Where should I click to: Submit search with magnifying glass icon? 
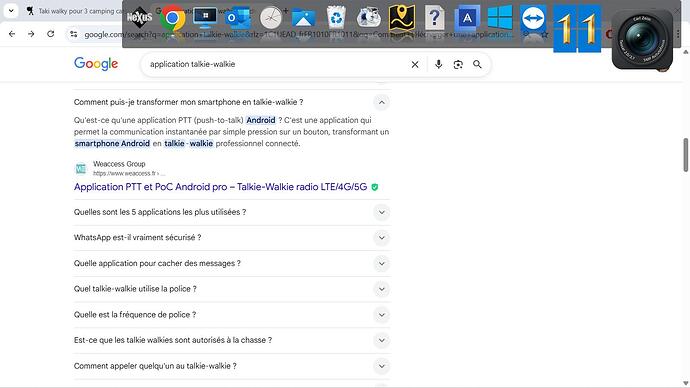(x=477, y=64)
